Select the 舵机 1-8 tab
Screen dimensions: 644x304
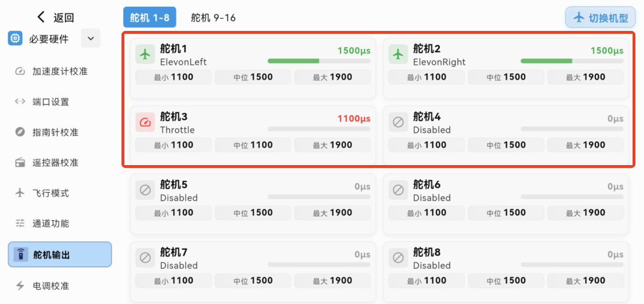pos(150,18)
